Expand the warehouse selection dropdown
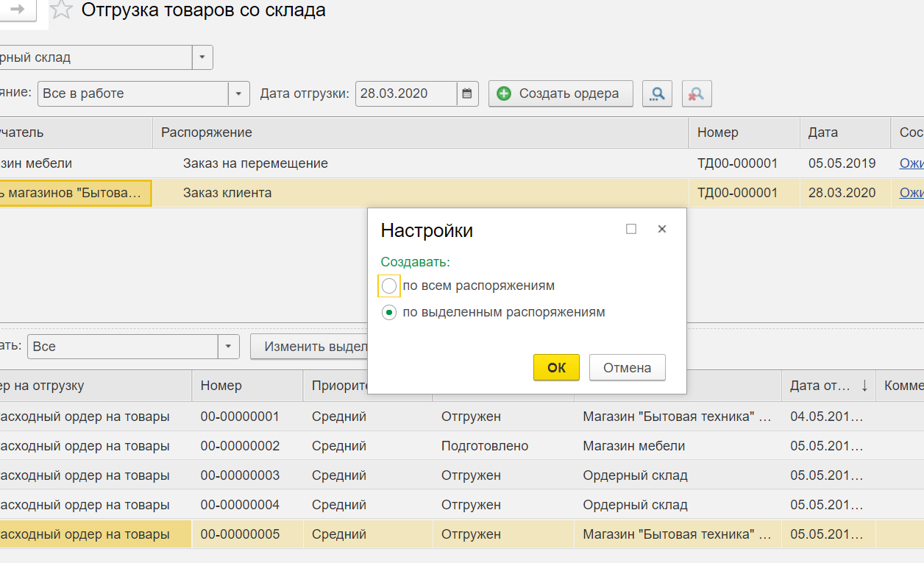The image size is (924, 563). [202, 57]
